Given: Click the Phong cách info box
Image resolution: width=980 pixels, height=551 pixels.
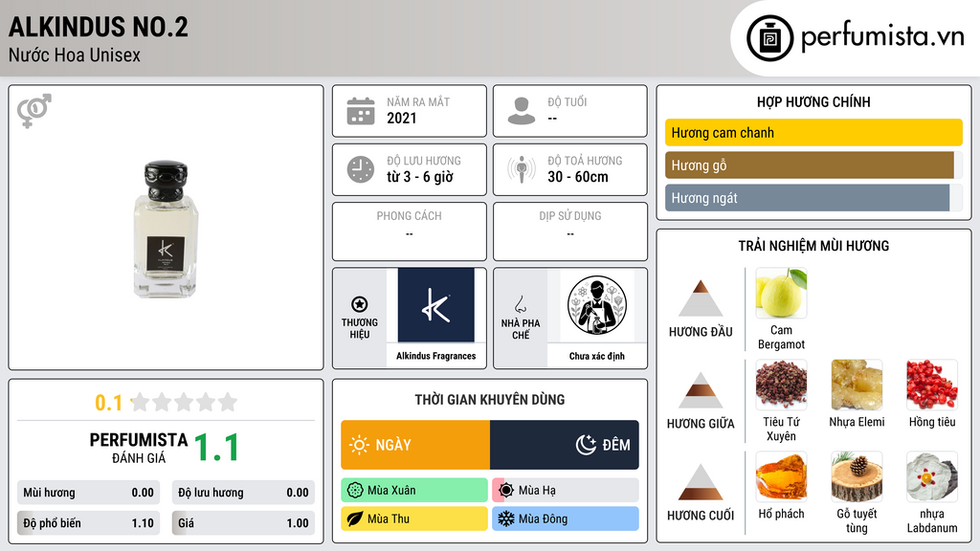Looking at the screenshot, I should coord(410,231).
